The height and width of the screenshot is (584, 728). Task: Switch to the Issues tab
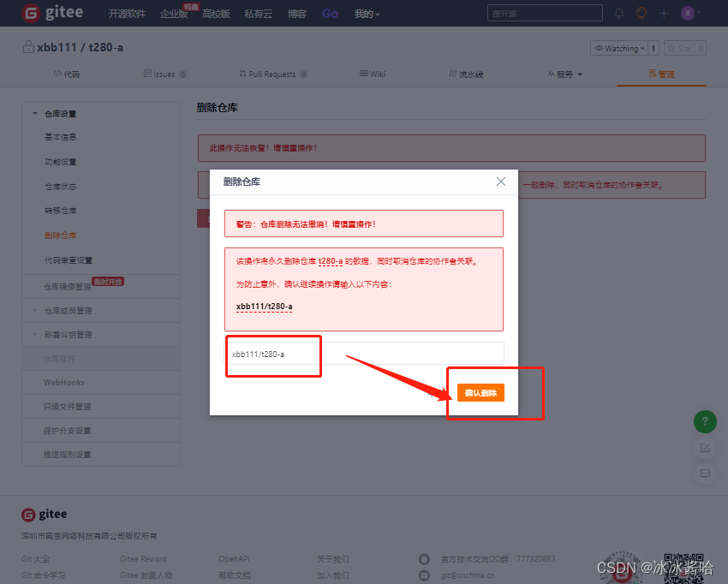164,74
